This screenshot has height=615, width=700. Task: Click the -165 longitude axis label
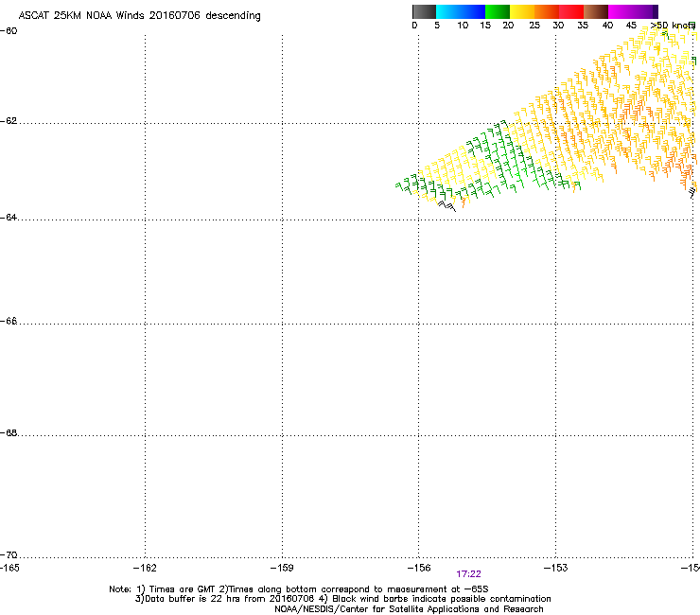click(x=9, y=568)
